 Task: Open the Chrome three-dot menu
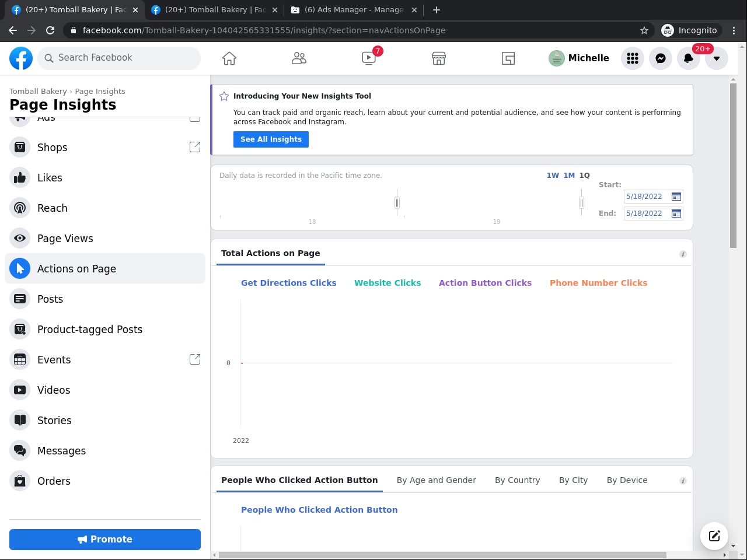(734, 30)
